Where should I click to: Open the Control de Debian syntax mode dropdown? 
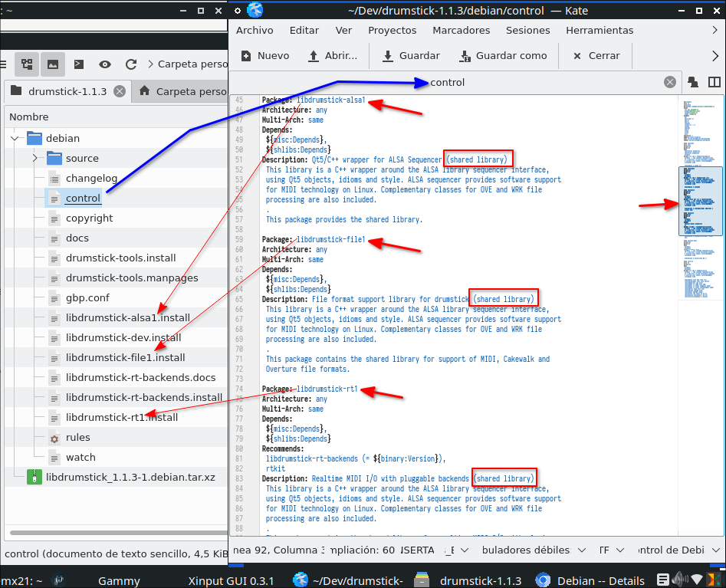click(x=678, y=550)
